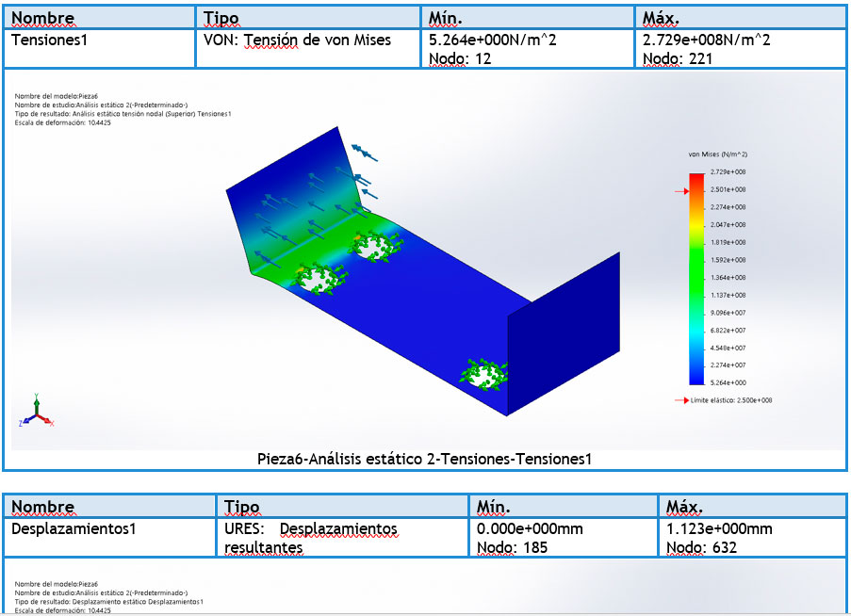
Task: Select the VON: Tensión de von Mises cell
Action: tap(297, 41)
